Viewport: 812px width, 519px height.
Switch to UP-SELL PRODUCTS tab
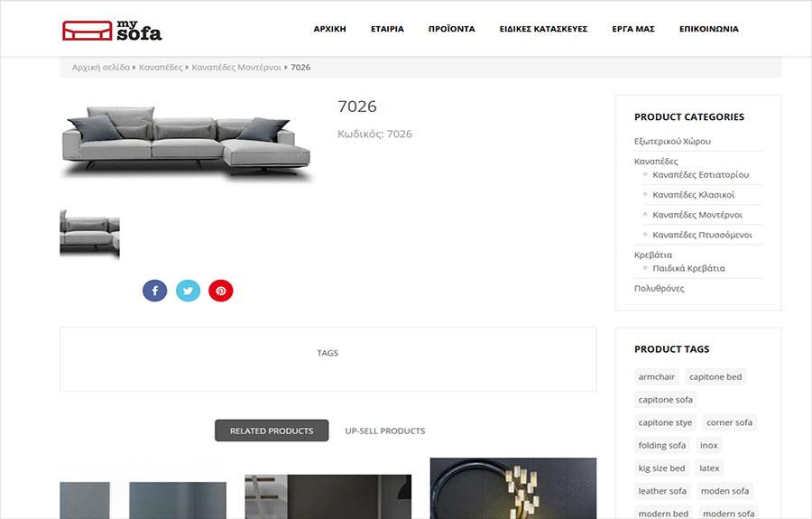[x=384, y=431]
